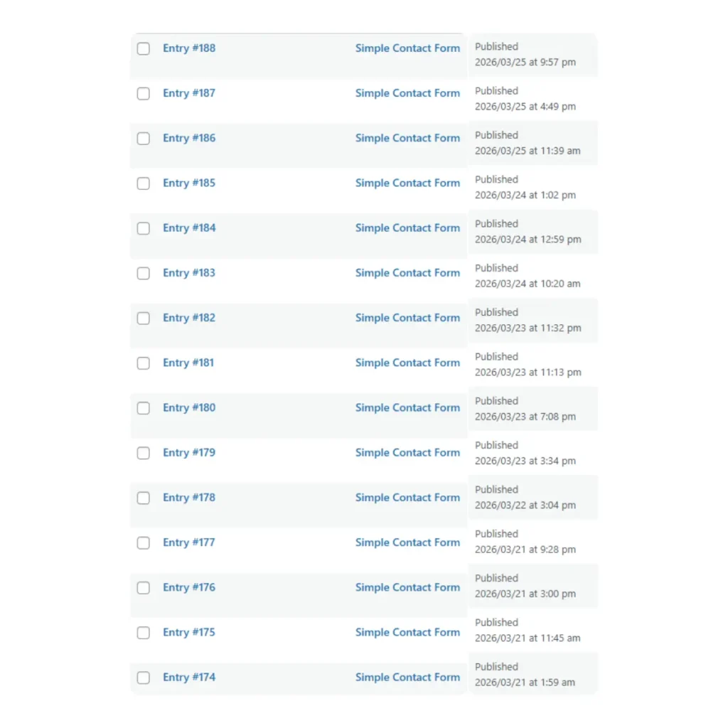Select the Entry #187 checkbox
The image size is (728, 728).
[x=144, y=94]
